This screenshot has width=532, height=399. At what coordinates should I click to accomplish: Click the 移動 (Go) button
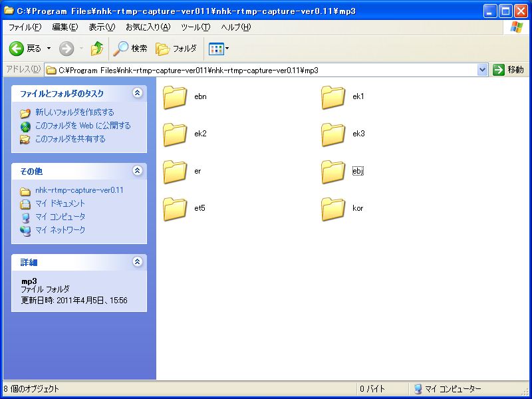pyautogui.click(x=508, y=70)
